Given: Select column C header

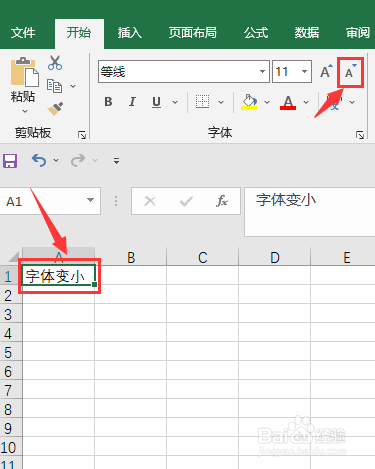Looking at the screenshot, I should point(203,257).
